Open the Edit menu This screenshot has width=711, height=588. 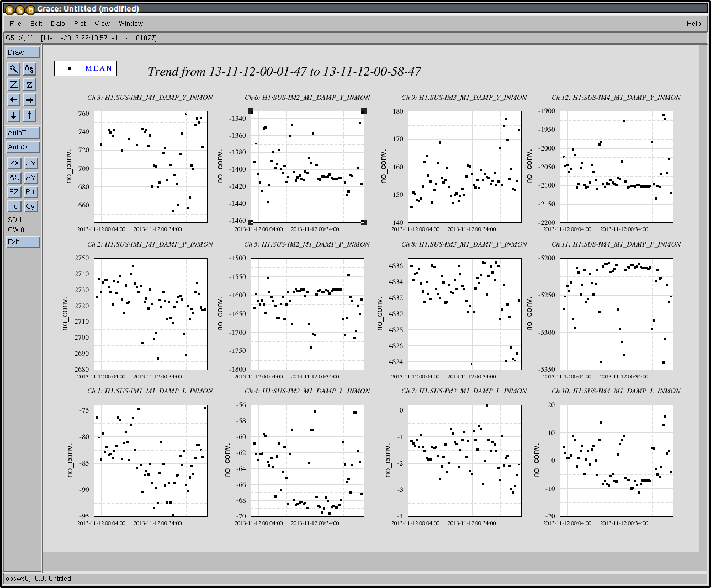pyautogui.click(x=36, y=24)
